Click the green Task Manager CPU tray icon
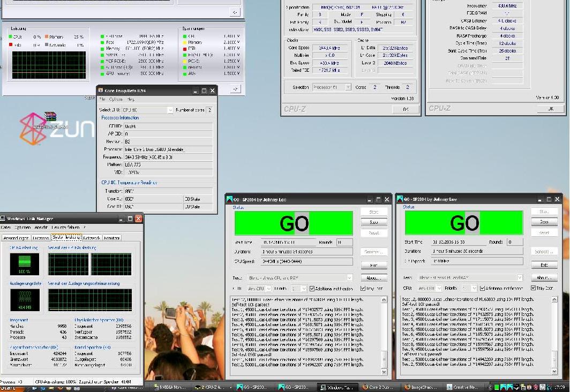The image size is (570, 392). tap(497, 388)
